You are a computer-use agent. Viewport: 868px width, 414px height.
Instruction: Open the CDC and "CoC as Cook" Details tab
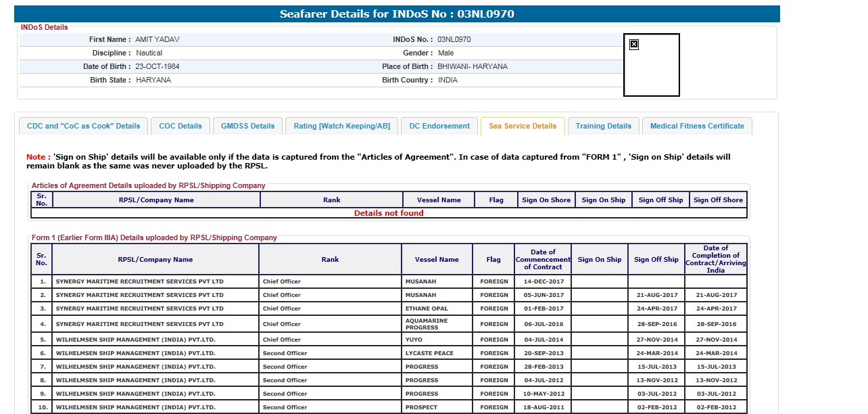tap(83, 126)
